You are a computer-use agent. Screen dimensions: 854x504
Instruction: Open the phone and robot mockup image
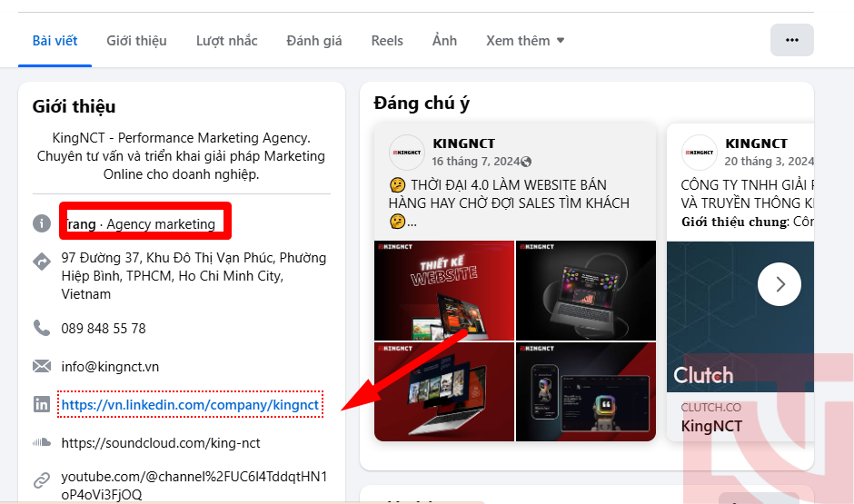[585, 392]
